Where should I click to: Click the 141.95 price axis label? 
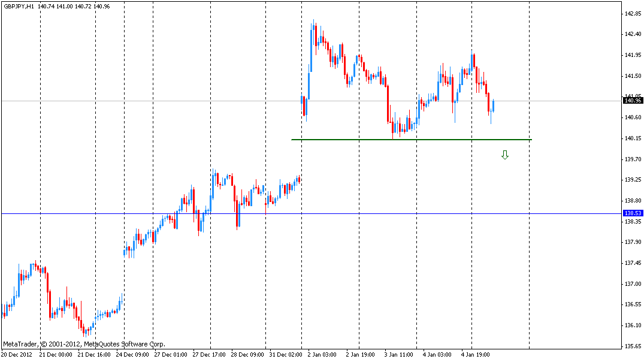coord(633,55)
